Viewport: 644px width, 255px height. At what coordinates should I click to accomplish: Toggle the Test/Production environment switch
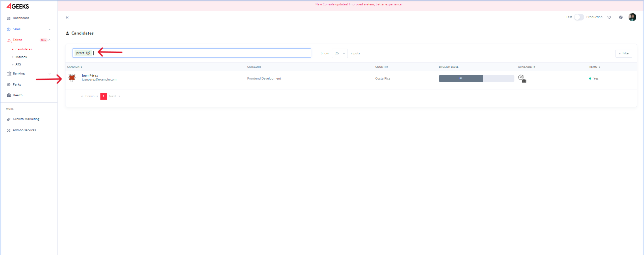pos(579,17)
